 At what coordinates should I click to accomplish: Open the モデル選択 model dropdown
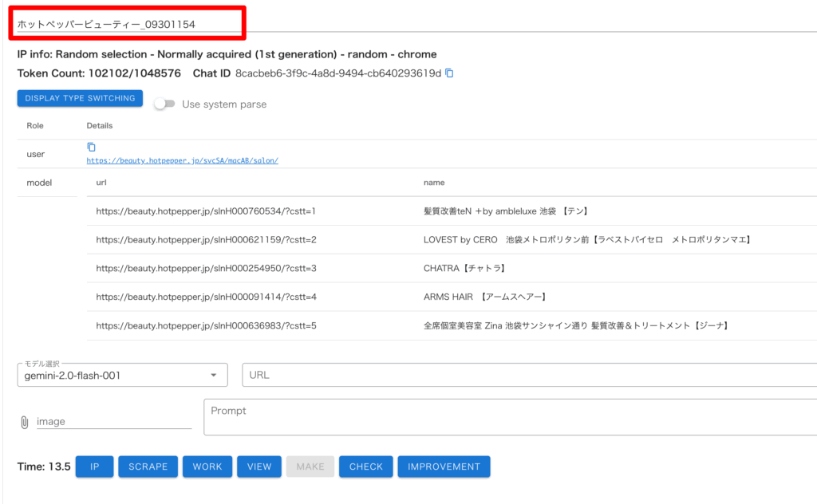click(122, 375)
